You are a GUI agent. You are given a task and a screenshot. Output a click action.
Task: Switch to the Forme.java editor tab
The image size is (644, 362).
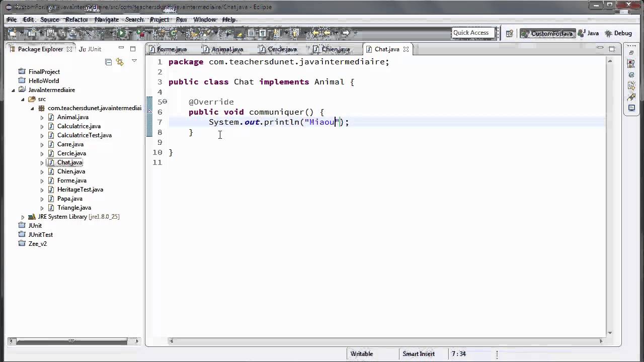[168, 49]
